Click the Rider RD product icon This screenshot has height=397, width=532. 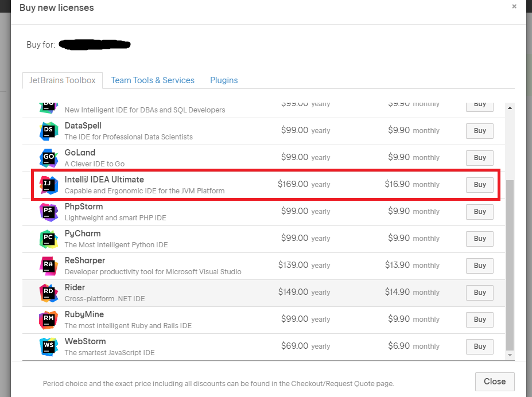49,293
